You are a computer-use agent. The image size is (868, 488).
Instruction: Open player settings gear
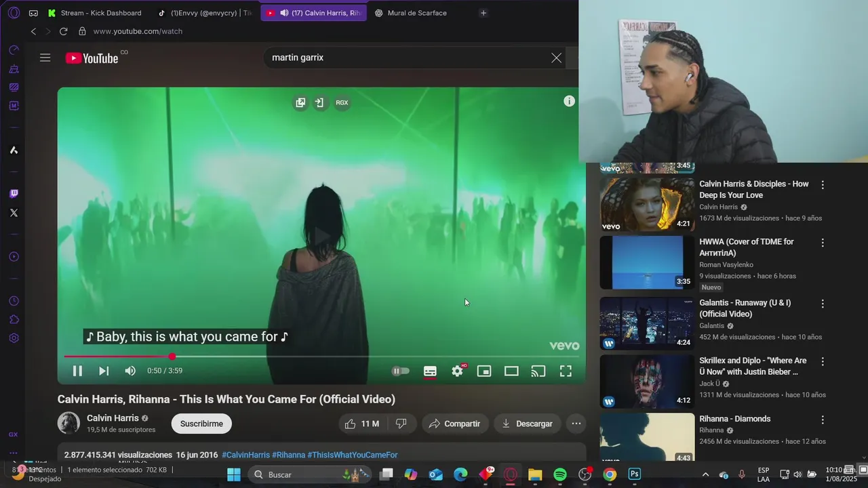click(x=458, y=371)
